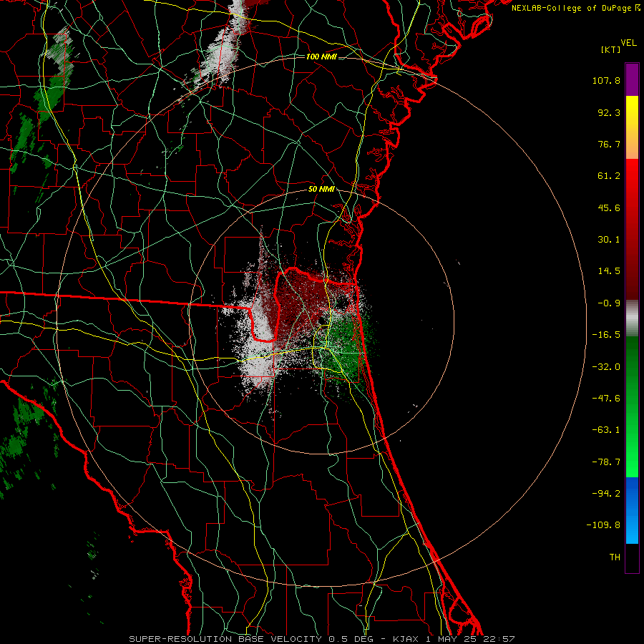Click the VEL legend title
Viewport: 644px width, 644px height.
pos(628,43)
